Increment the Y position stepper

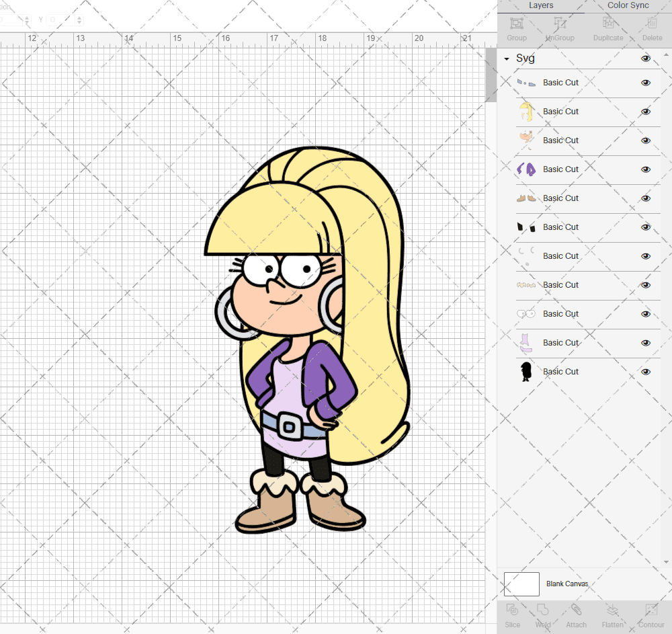[x=79, y=18]
